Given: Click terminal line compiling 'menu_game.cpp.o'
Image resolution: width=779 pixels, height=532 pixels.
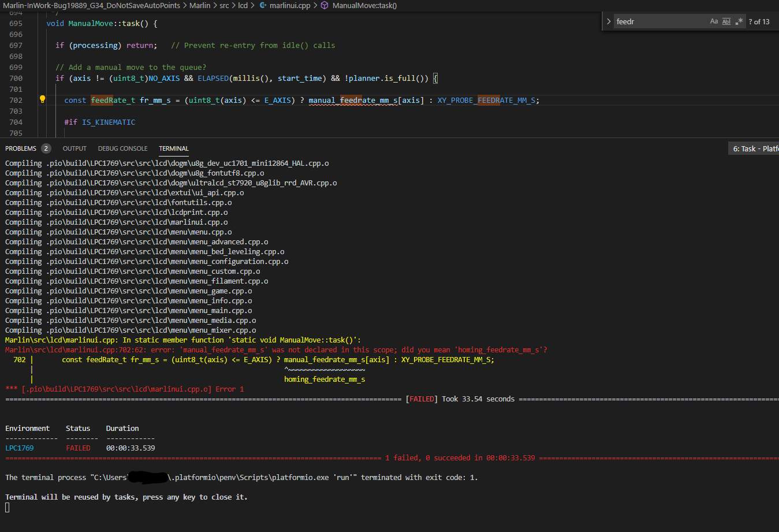Looking at the screenshot, I should pos(129,291).
